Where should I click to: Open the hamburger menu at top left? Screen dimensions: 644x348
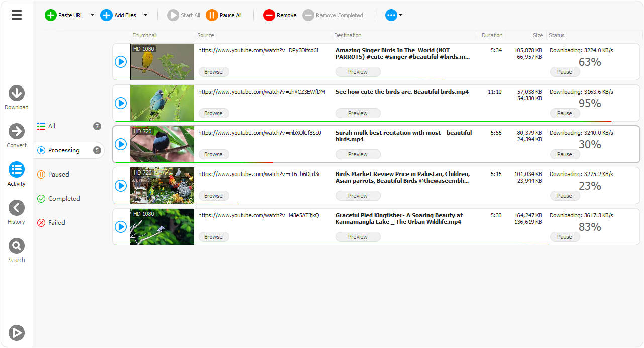pyautogui.click(x=16, y=15)
